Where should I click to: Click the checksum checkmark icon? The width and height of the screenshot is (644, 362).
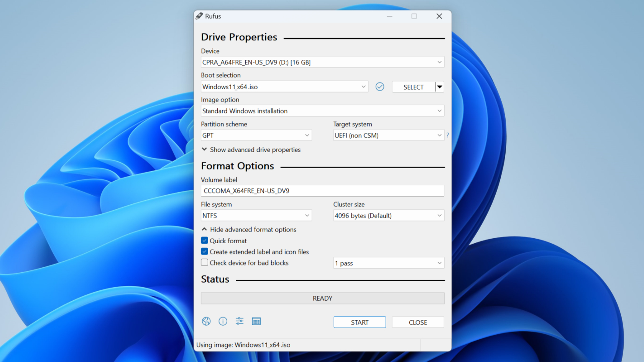379,87
